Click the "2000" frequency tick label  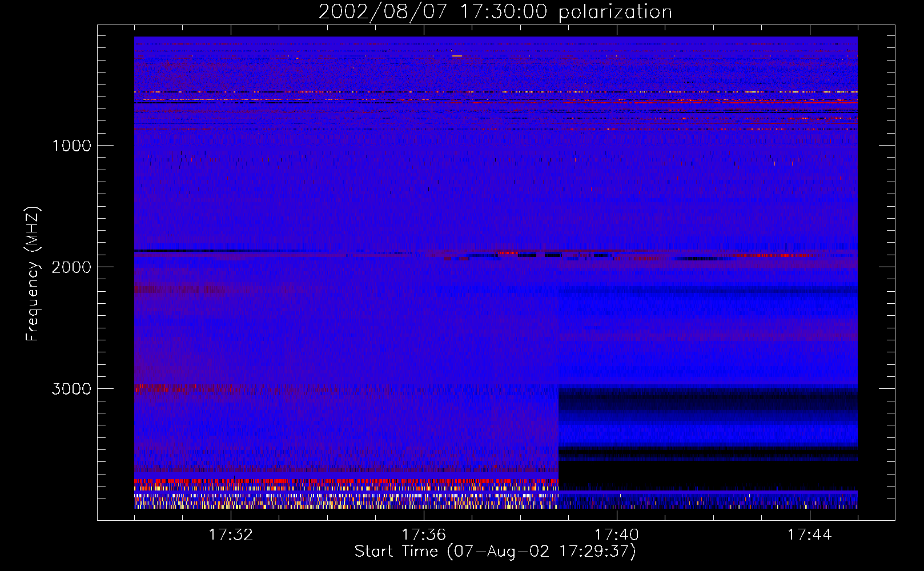pyautogui.click(x=71, y=267)
